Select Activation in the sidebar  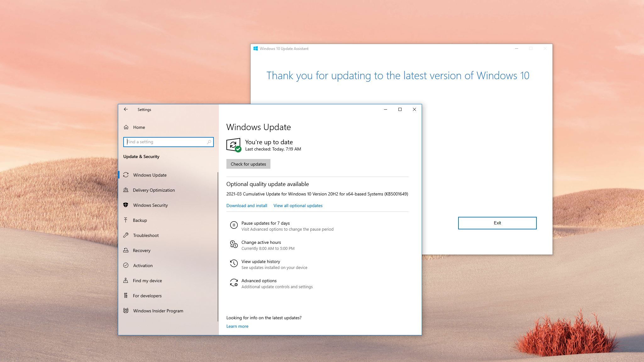tap(142, 266)
